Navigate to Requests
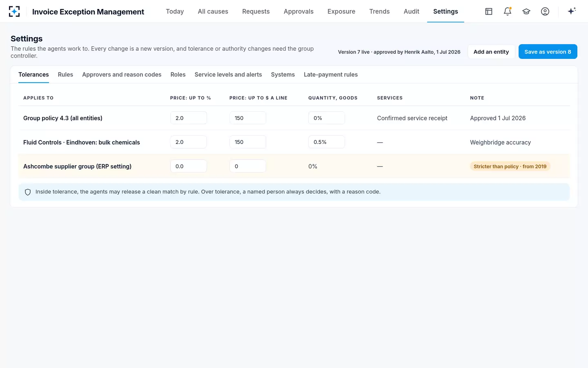 click(256, 11)
